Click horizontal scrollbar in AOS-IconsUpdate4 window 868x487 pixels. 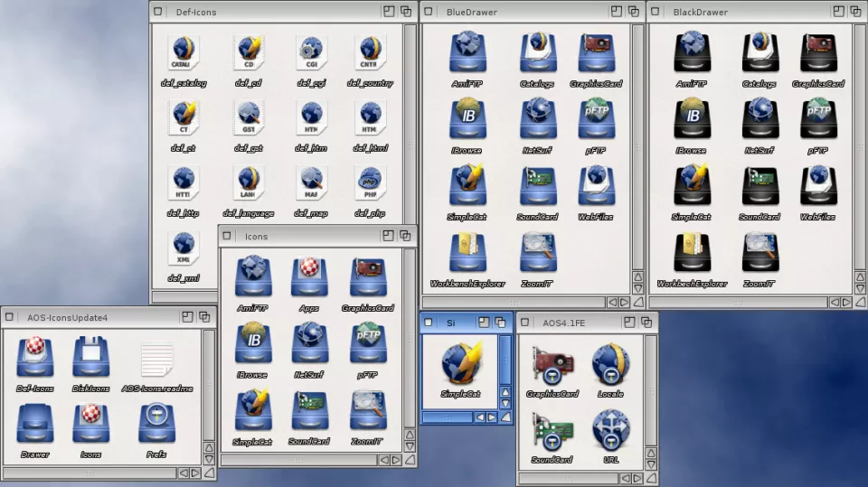coord(90,473)
